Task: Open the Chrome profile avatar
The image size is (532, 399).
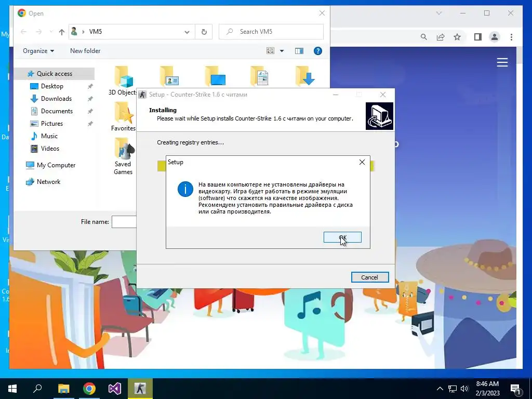Action: click(x=495, y=37)
